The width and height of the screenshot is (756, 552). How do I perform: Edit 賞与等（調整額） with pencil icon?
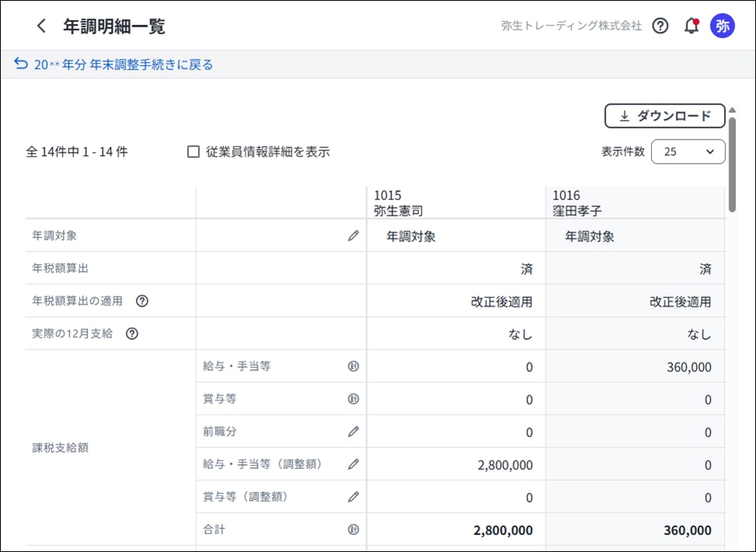353,497
